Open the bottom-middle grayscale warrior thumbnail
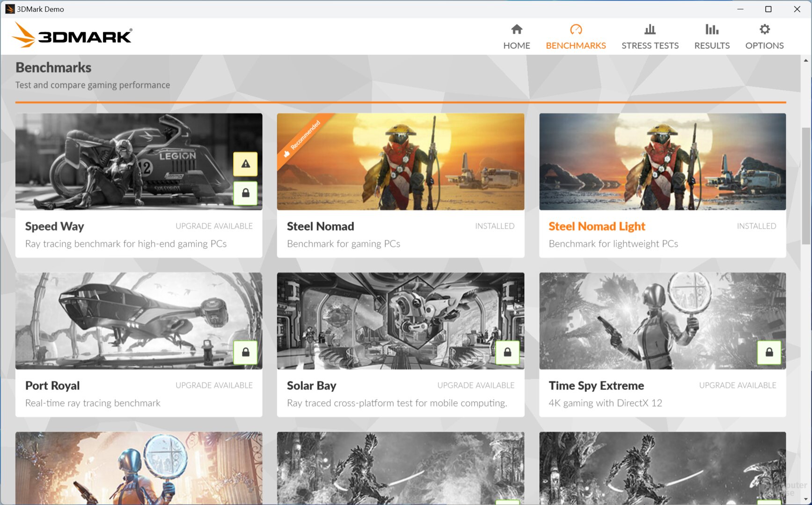 401,468
